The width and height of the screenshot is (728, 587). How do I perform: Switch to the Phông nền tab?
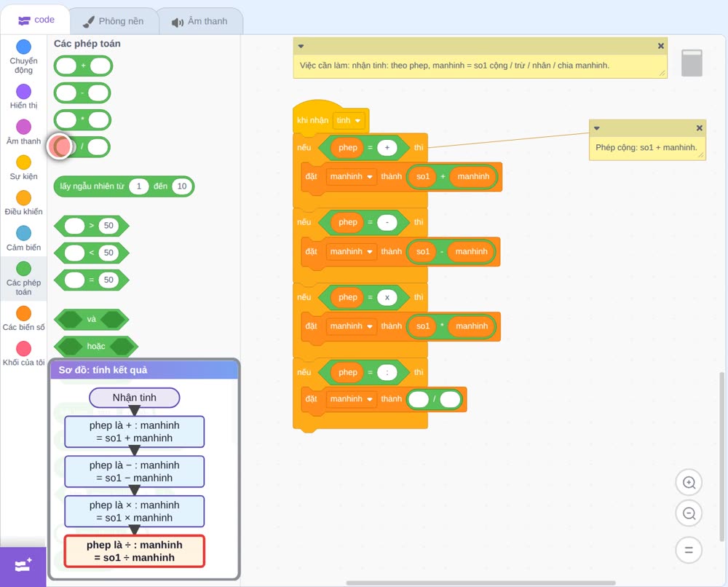[114, 21]
